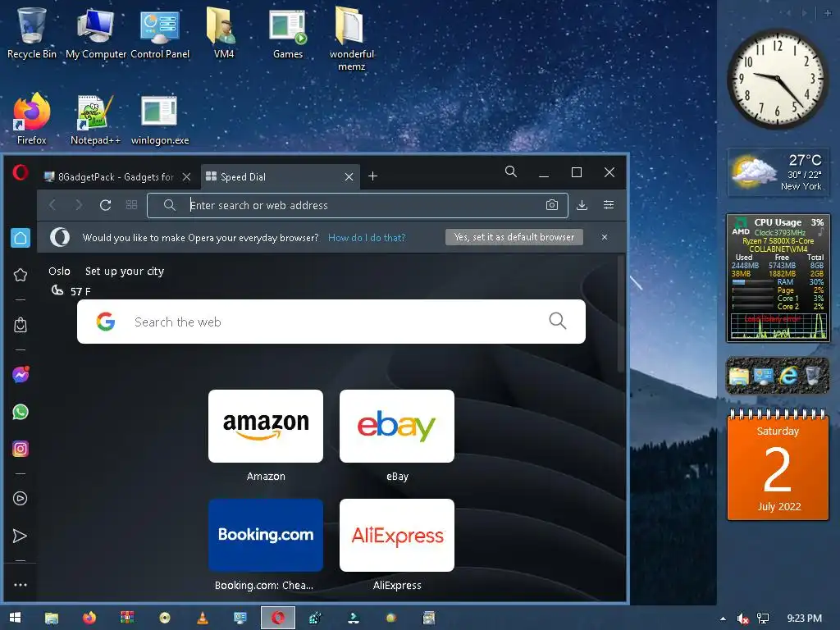Select the VM4 folder on desktop

[x=224, y=33]
